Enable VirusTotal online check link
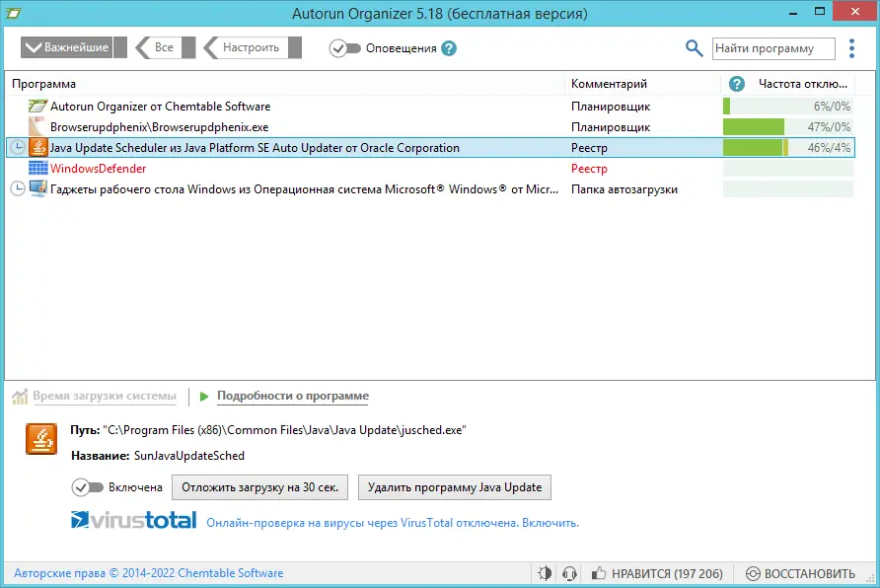The height and width of the screenshot is (588, 880). coord(393,522)
